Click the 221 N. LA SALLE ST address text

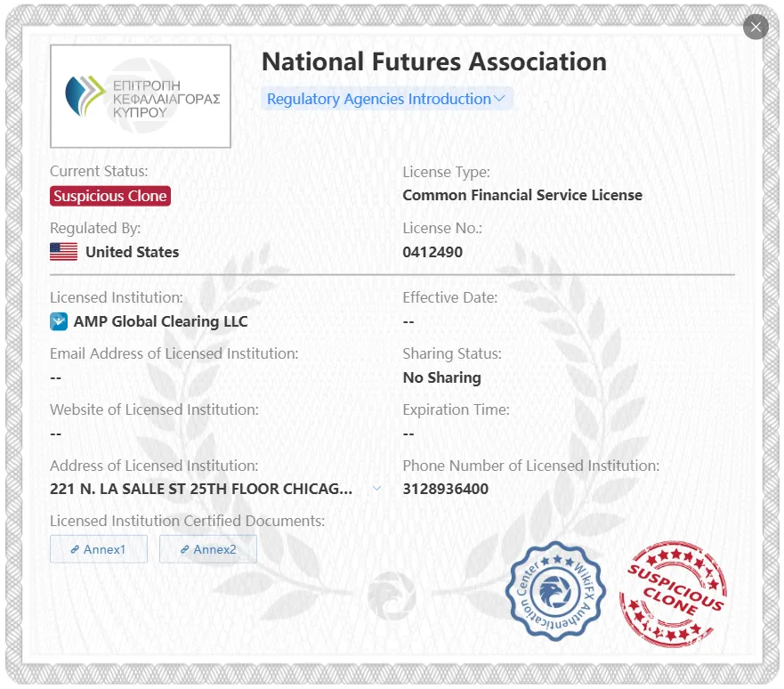point(201,489)
